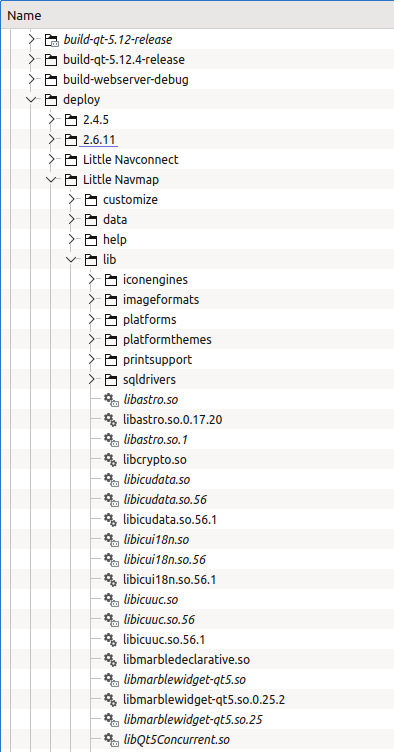Expand the platforms folder
Viewport: 394px width, 752px height.
(92, 319)
